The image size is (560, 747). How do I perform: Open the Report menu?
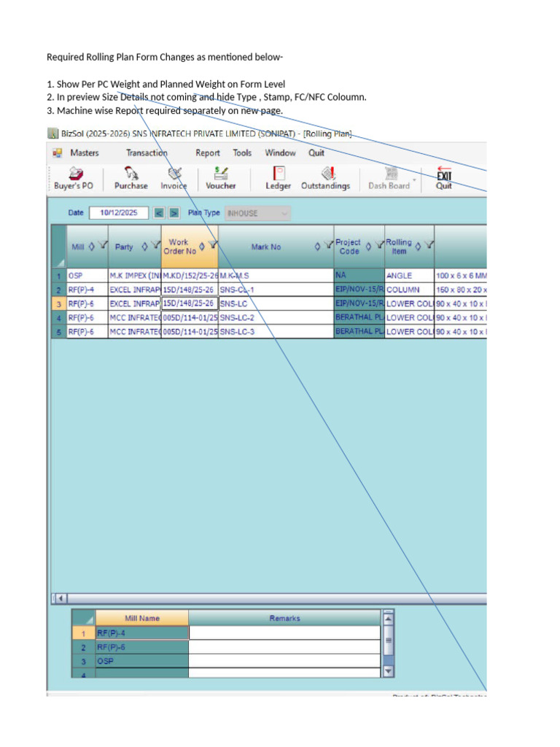(208, 153)
